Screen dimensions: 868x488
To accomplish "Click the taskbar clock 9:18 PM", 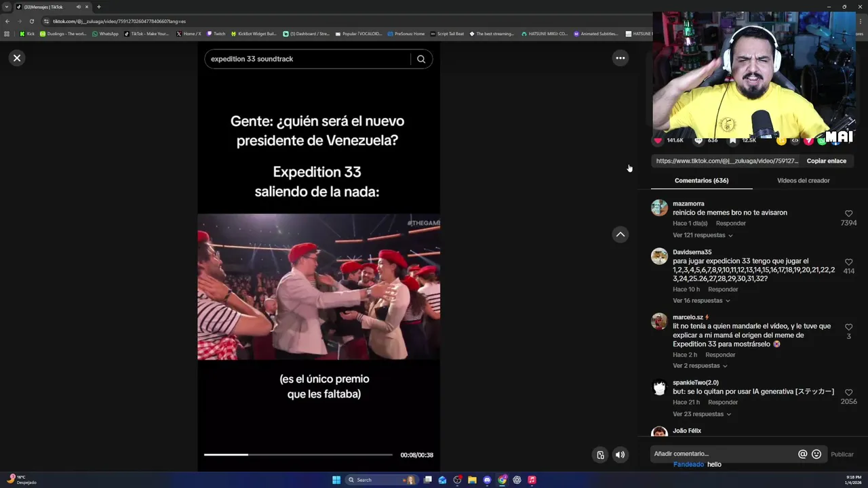I will [853, 480].
